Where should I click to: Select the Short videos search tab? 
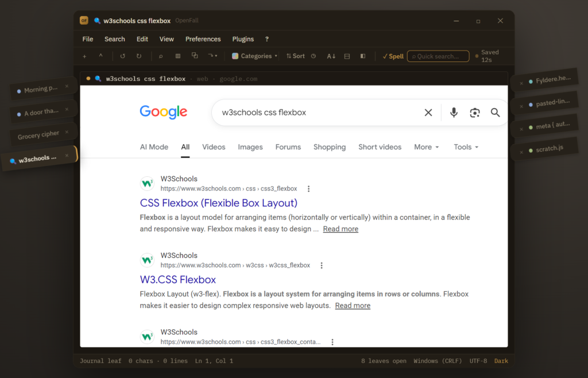tap(380, 147)
